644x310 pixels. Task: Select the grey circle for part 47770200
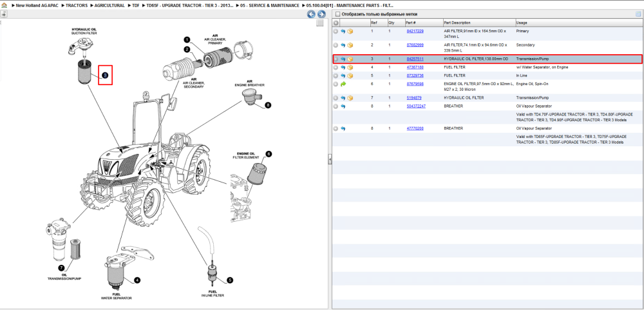click(x=336, y=128)
